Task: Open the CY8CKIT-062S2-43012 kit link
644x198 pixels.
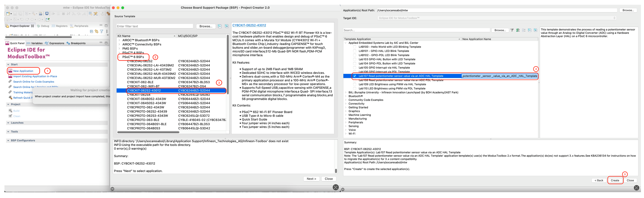Action: (249, 25)
